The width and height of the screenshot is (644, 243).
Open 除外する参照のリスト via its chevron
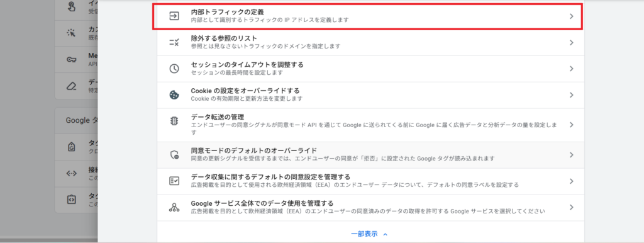[571, 42]
